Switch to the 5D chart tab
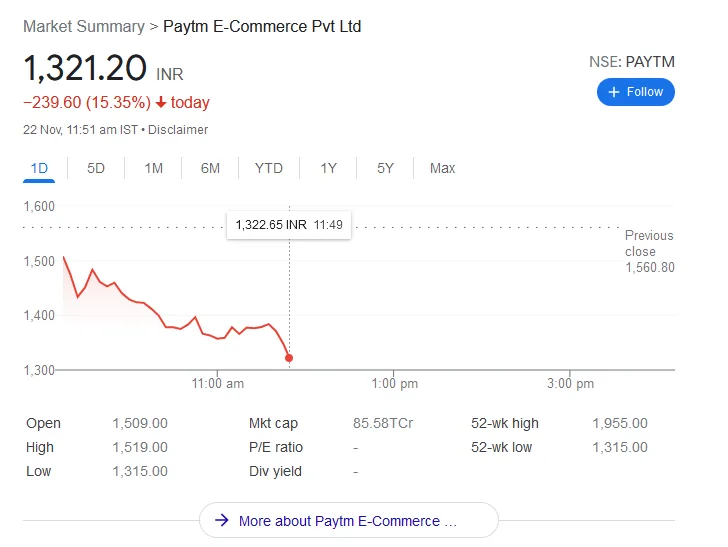The height and width of the screenshot is (547, 728). tap(96, 168)
